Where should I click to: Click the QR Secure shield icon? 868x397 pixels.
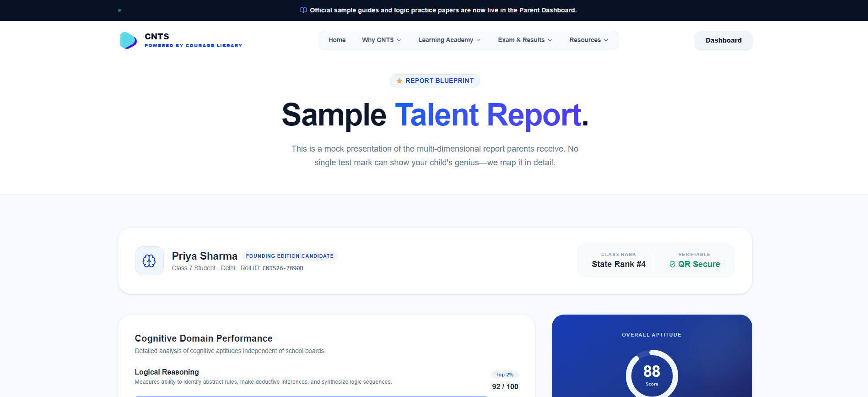coord(673,264)
